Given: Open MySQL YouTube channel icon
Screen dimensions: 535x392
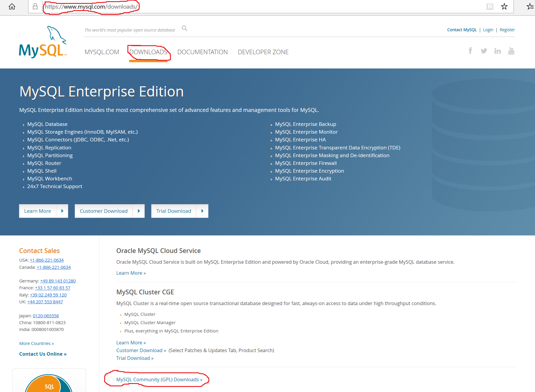Looking at the screenshot, I should [x=511, y=51].
